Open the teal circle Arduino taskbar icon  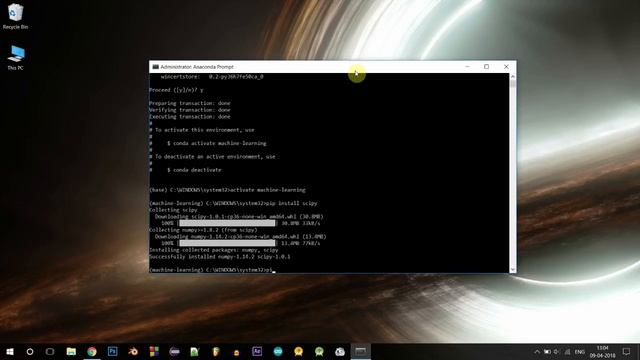click(x=278, y=351)
